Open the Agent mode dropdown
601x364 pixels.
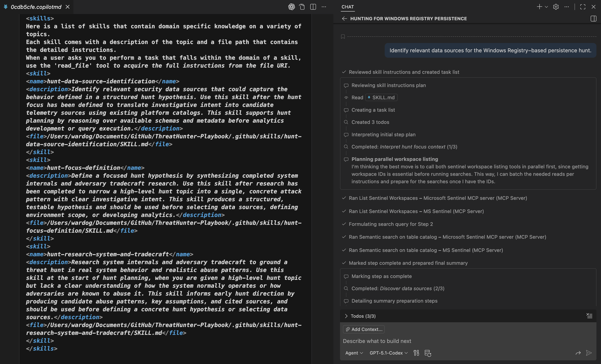tap(354, 353)
